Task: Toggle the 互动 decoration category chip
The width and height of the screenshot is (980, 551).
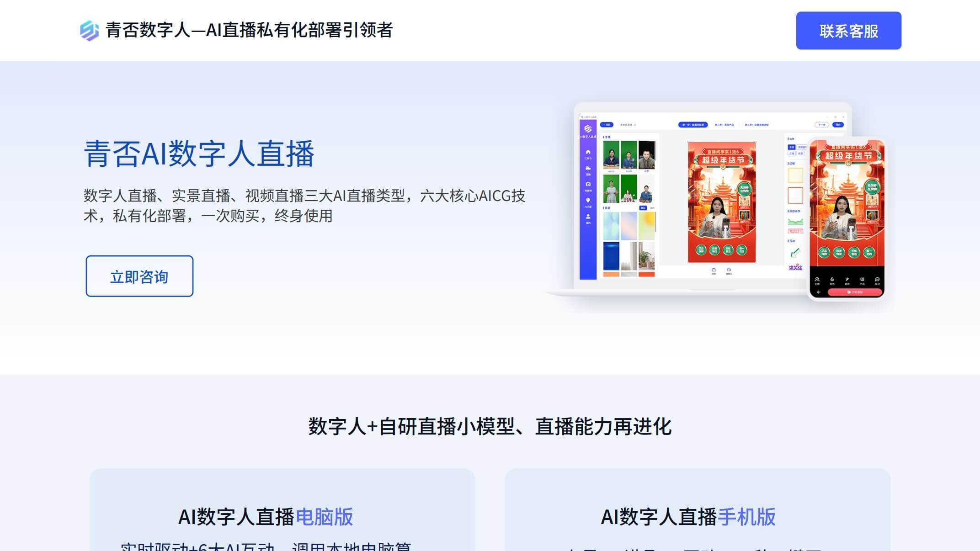Action: click(x=791, y=153)
